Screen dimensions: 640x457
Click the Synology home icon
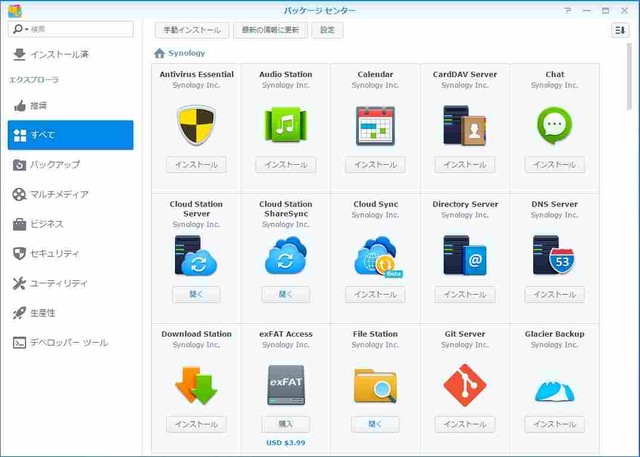pos(159,53)
